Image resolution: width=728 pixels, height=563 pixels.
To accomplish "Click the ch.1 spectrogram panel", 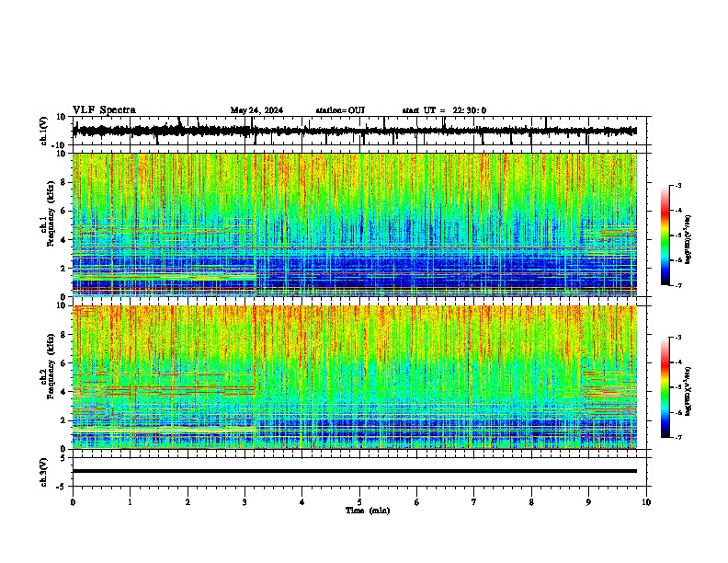I will 355,224.
